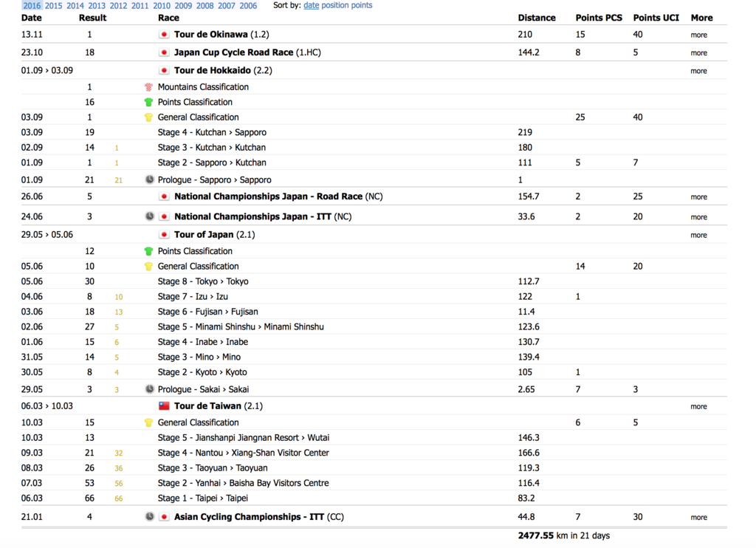Image resolution: width=756 pixels, height=548 pixels.
Task: Click 'Stage 2 - Kyoto › Kyoto' row text
Action: [x=202, y=372]
